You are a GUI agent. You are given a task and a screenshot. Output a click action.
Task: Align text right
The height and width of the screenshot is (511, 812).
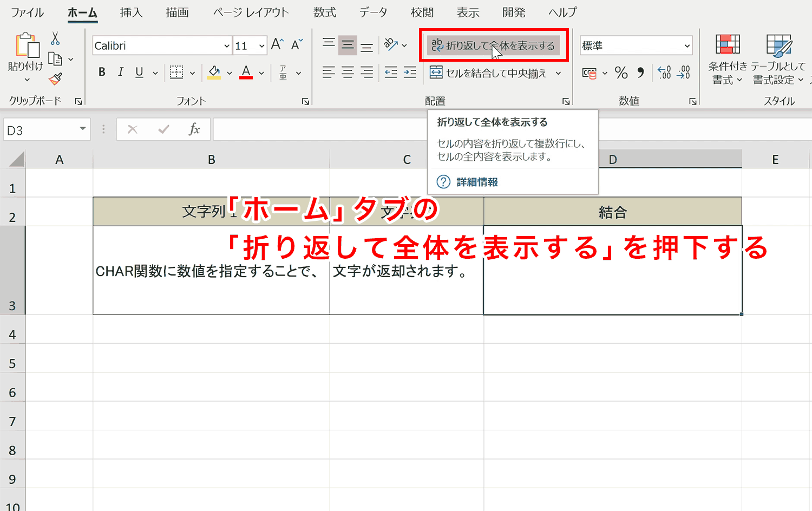367,73
